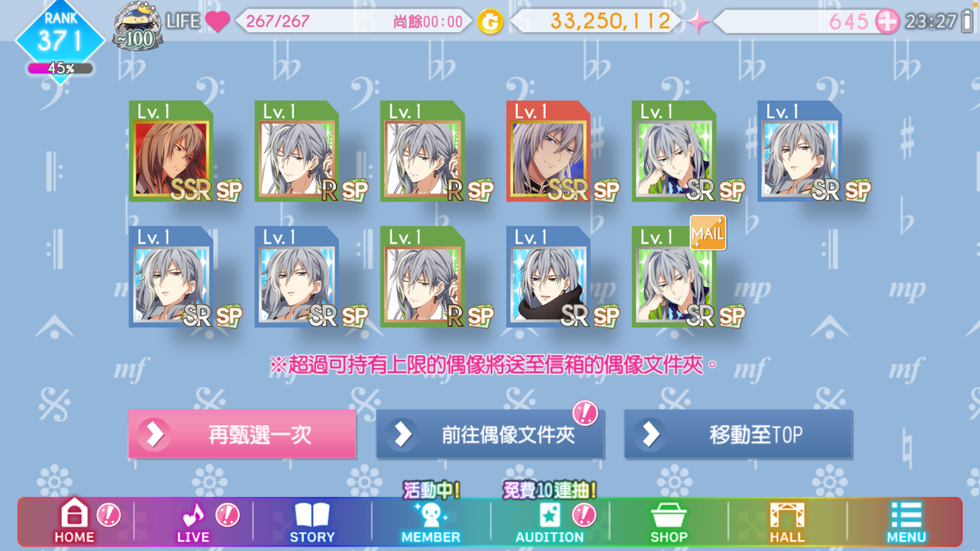Tap the HOME house icon
The height and width of the screenshot is (551, 980).
[74, 520]
